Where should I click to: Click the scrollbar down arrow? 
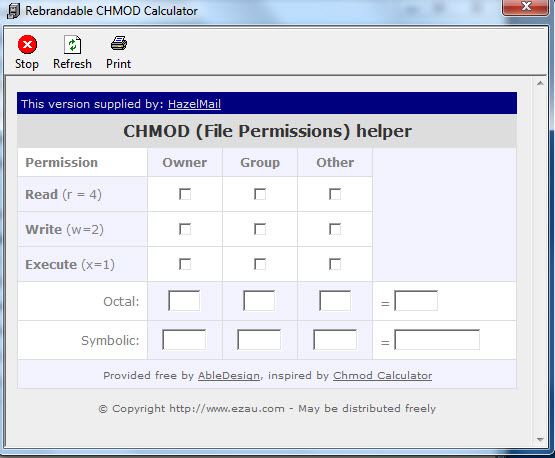tap(540, 440)
